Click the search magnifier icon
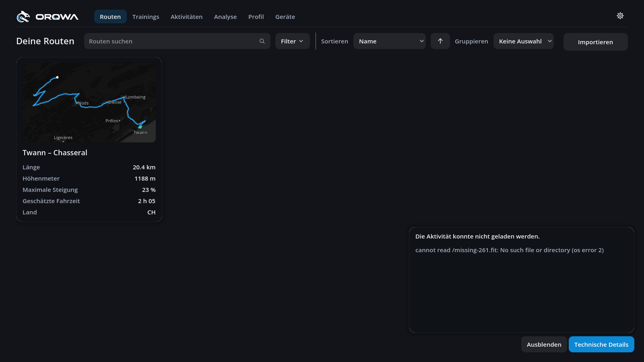The width and height of the screenshot is (644, 362). tap(262, 41)
